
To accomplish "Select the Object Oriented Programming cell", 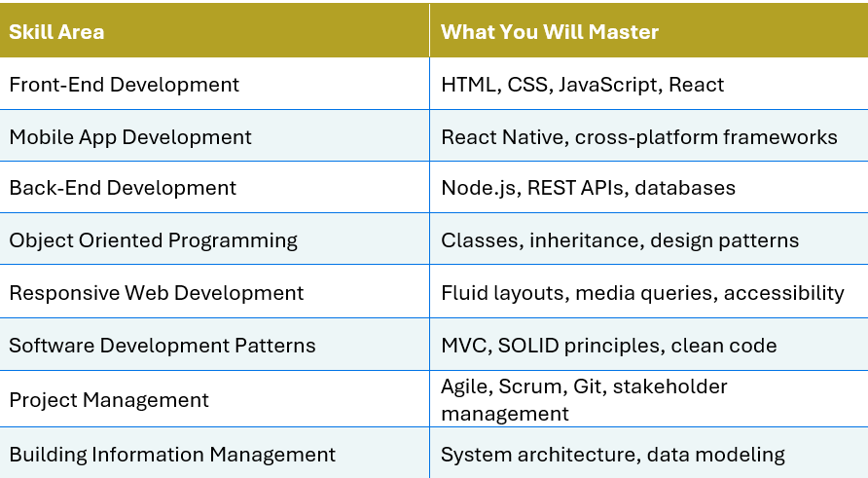I will click(153, 240).
